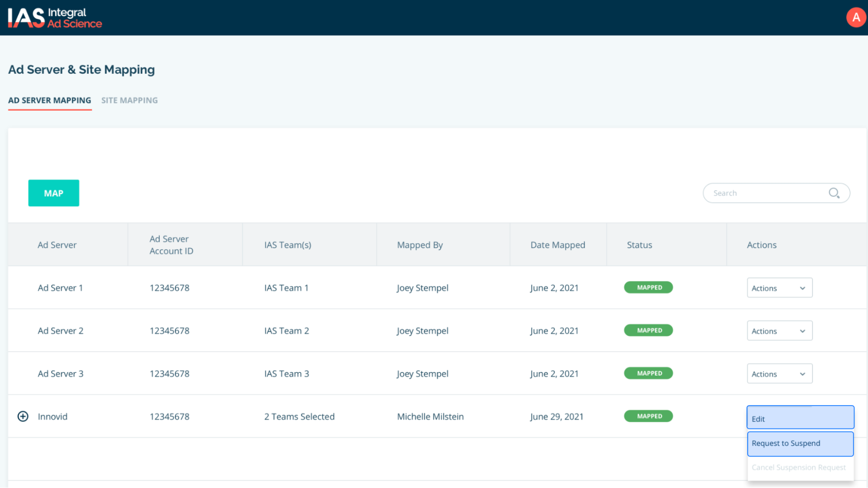
Task: Open the user avatar account menu
Action: coord(855,17)
